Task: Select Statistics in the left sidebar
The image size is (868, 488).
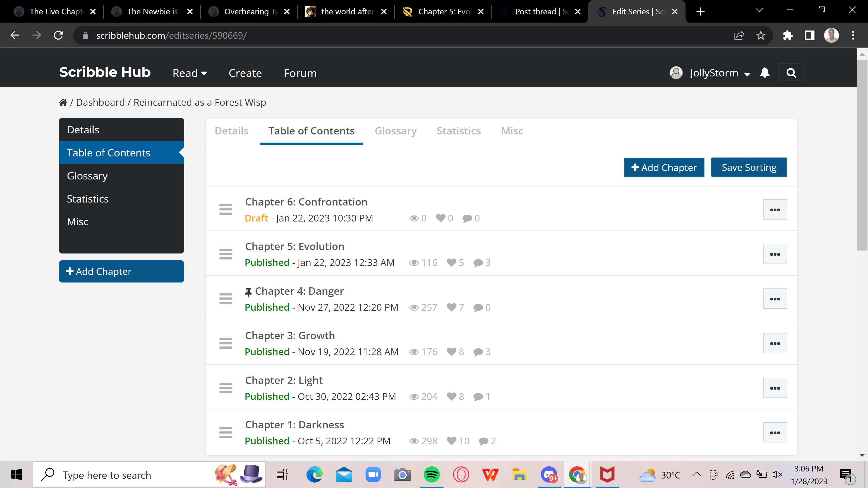Action: point(88,199)
